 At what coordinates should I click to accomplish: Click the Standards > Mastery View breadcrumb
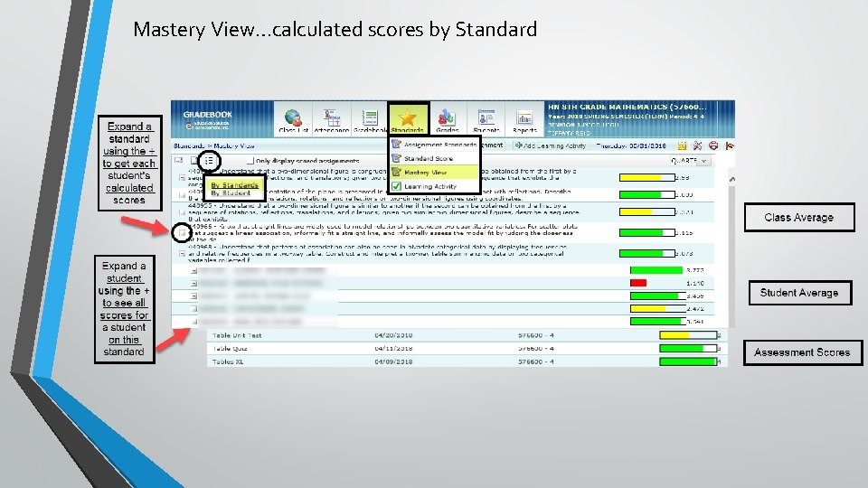[214, 145]
